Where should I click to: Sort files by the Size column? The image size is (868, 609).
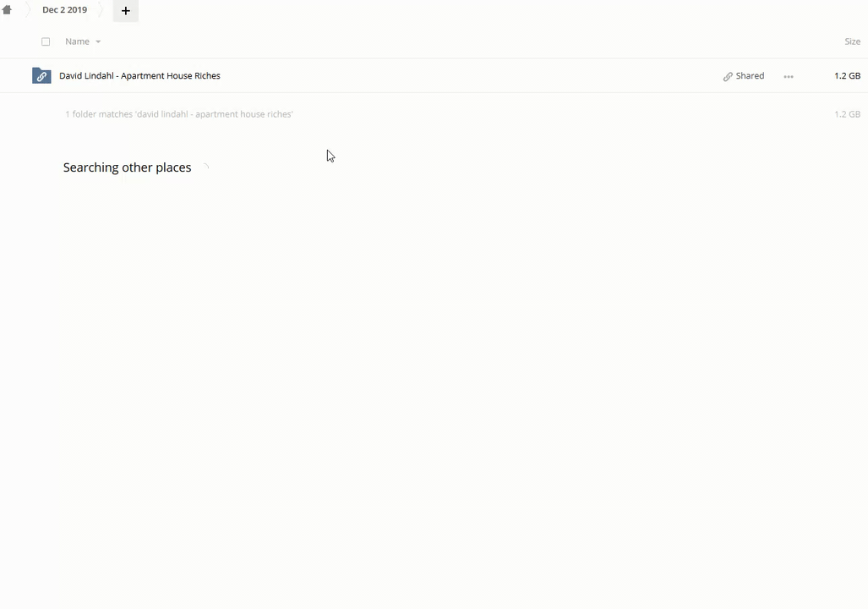[852, 41]
